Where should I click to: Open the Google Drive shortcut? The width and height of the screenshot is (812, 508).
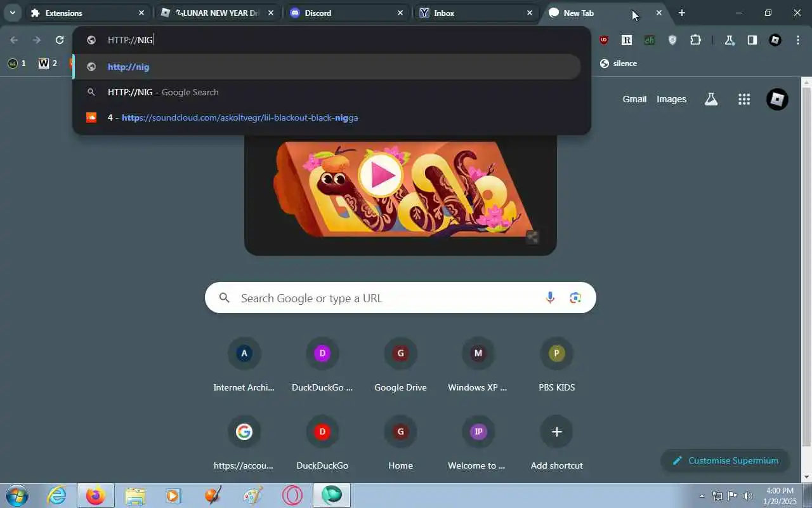(400, 365)
